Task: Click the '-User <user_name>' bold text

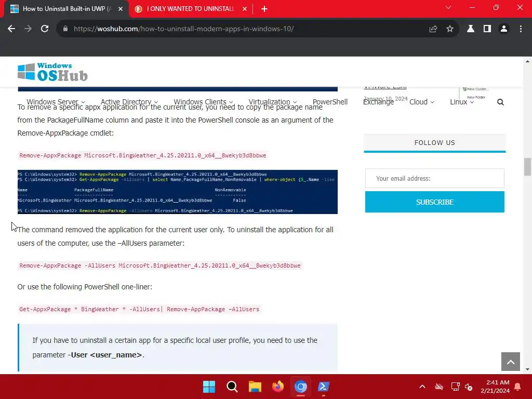Action: (x=106, y=355)
